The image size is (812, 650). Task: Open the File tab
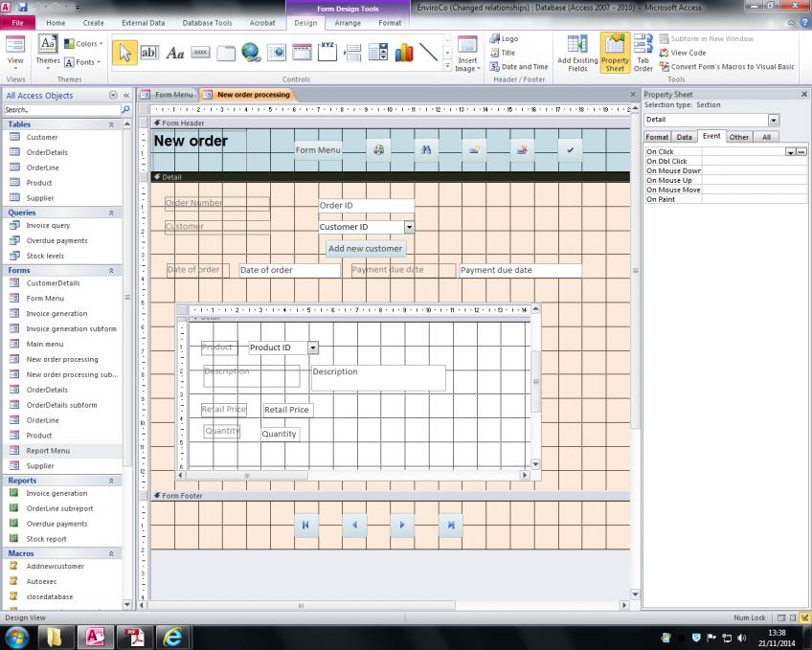click(x=17, y=23)
